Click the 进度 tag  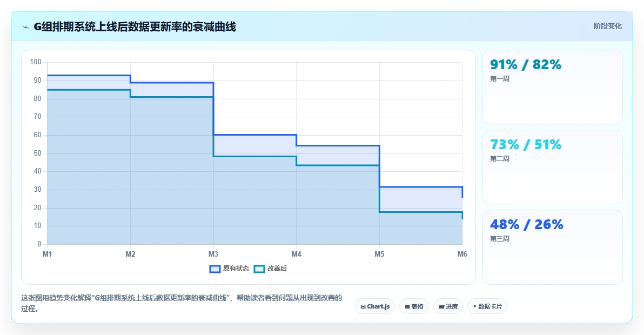[x=448, y=306]
